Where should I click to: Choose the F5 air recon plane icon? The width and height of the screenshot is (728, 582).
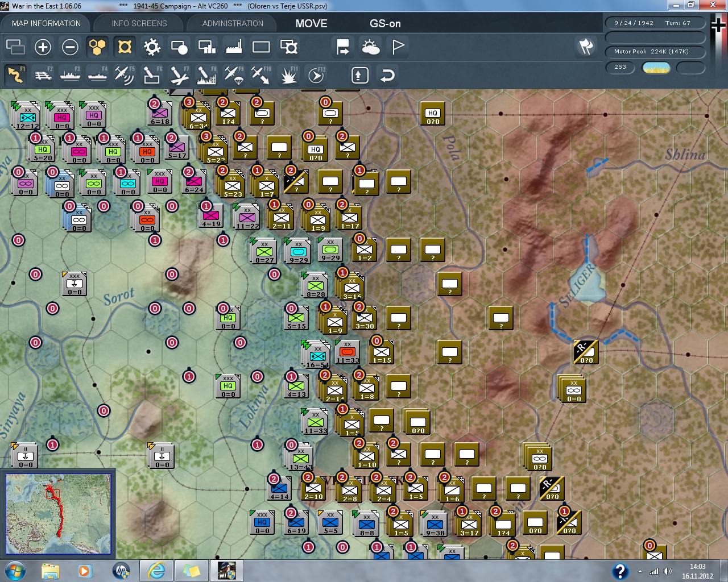[x=124, y=75]
